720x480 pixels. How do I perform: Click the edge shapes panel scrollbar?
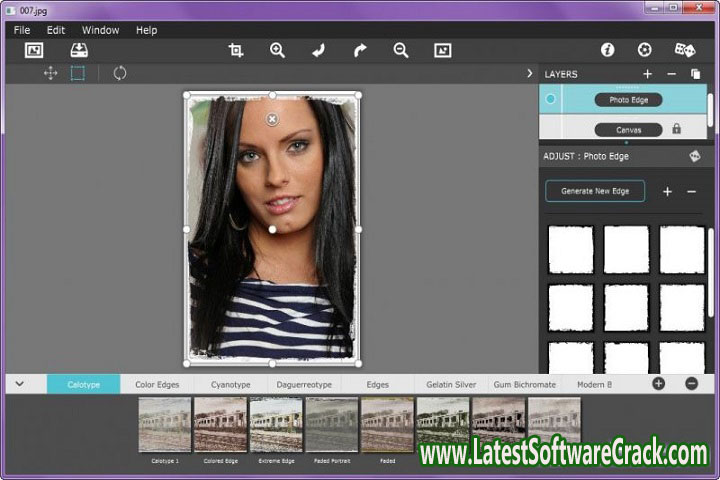[711, 273]
